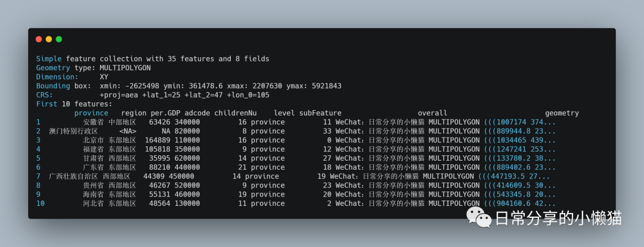This screenshot has height=247, width=644.
Task: Click the red close window dot
Action: click(39, 39)
